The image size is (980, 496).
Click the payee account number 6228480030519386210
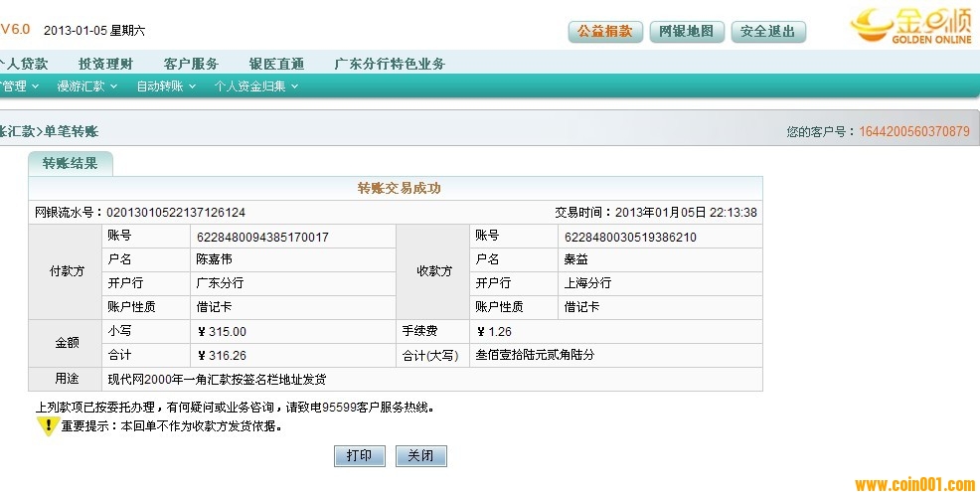[x=630, y=237]
